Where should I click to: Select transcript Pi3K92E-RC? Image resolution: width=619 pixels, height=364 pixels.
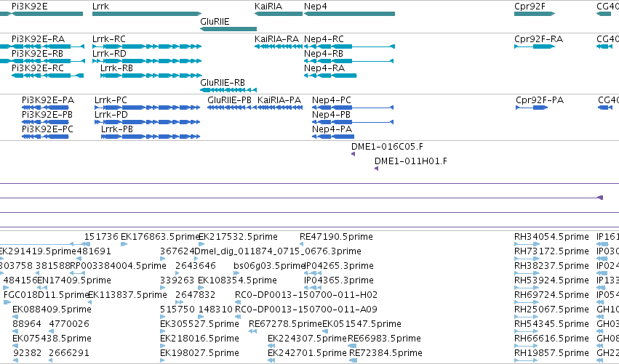point(47,76)
